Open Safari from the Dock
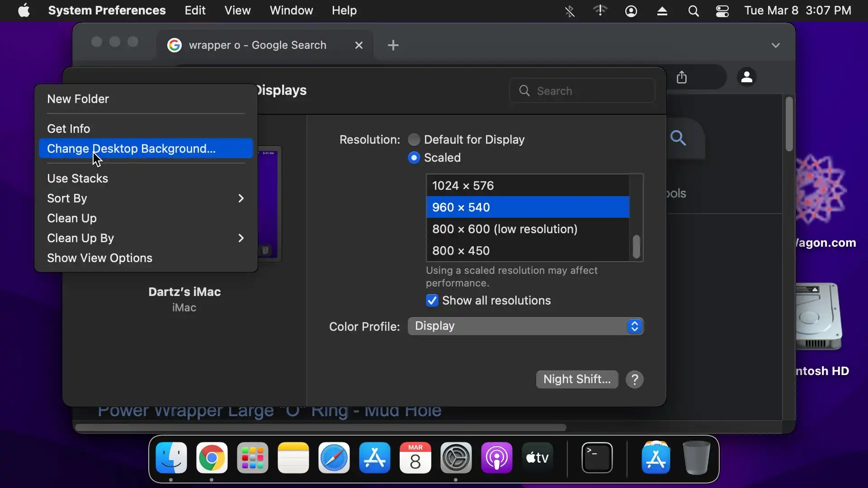This screenshot has height=488, width=868. tap(334, 458)
